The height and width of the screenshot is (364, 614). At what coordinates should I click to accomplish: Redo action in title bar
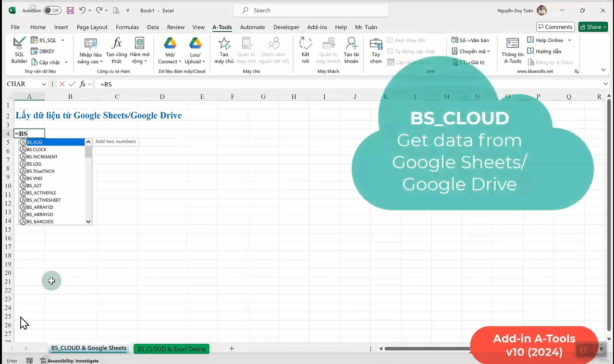point(99,11)
